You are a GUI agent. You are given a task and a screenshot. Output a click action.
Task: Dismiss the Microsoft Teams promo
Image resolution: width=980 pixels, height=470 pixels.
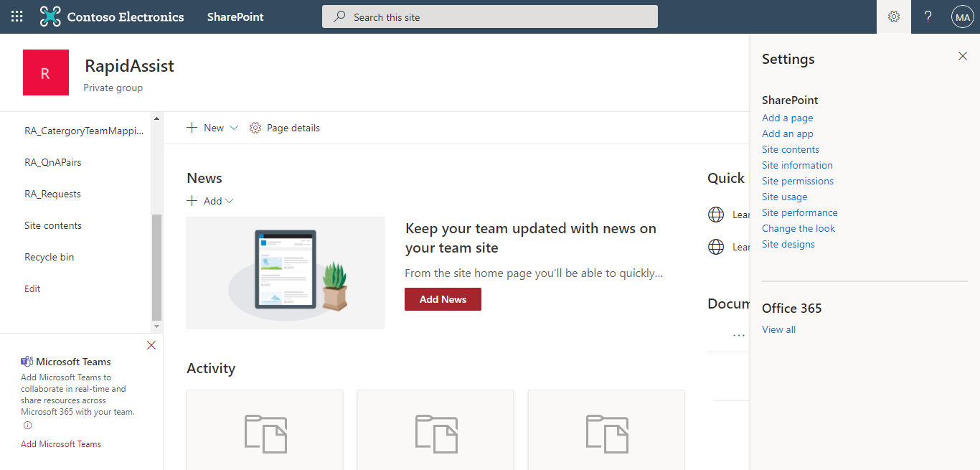151,345
